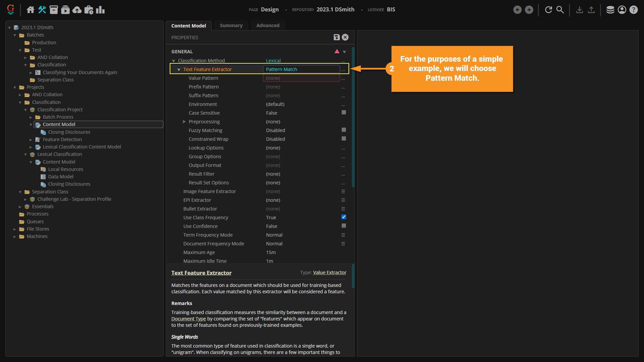Switch to the Advanced tab

tap(268, 25)
